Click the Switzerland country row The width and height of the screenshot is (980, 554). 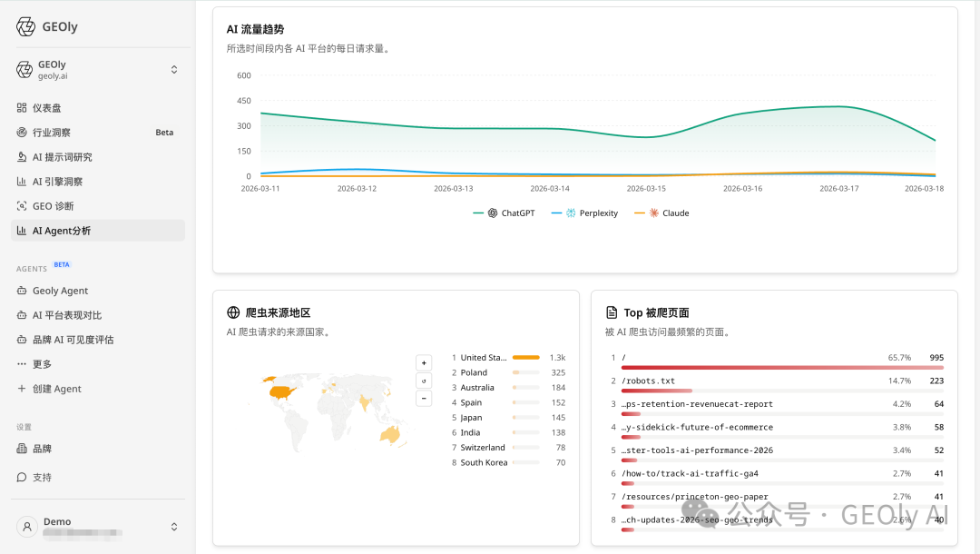(x=509, y=448)
